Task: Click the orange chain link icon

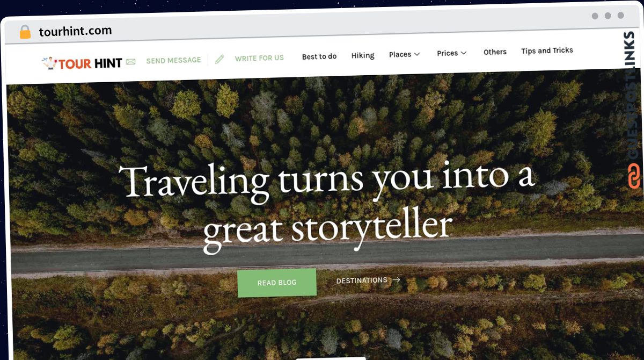Action: (x=634, y=176)
